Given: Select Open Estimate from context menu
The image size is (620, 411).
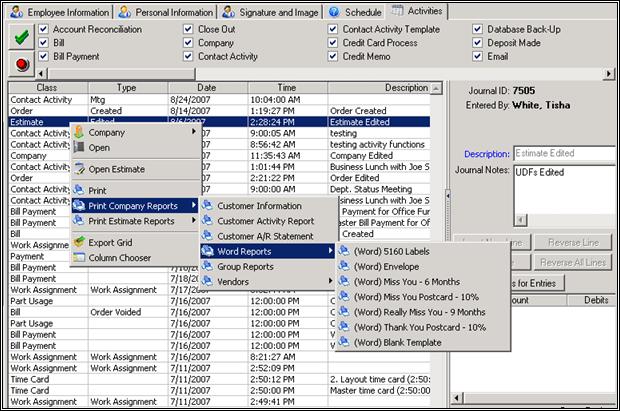Looking at the screenshot, I should 135,169.
